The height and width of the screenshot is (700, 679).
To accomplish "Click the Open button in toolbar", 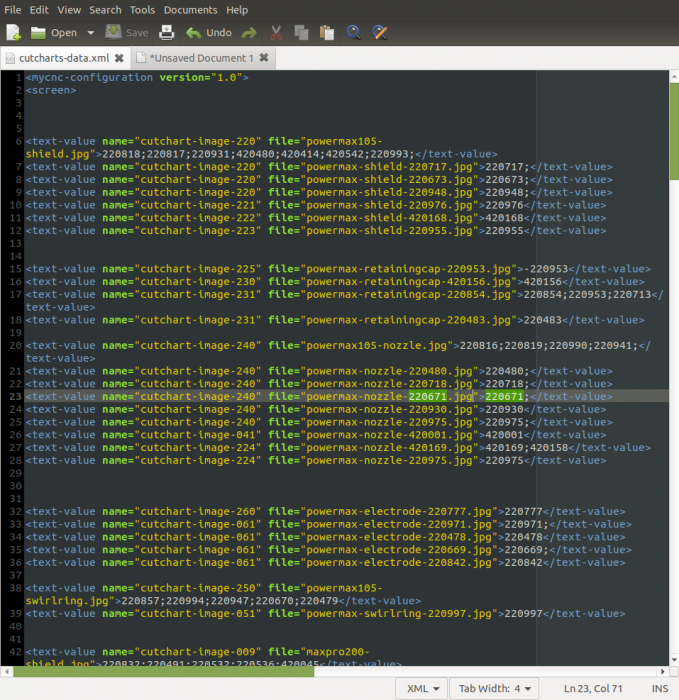I will point(54,33).
